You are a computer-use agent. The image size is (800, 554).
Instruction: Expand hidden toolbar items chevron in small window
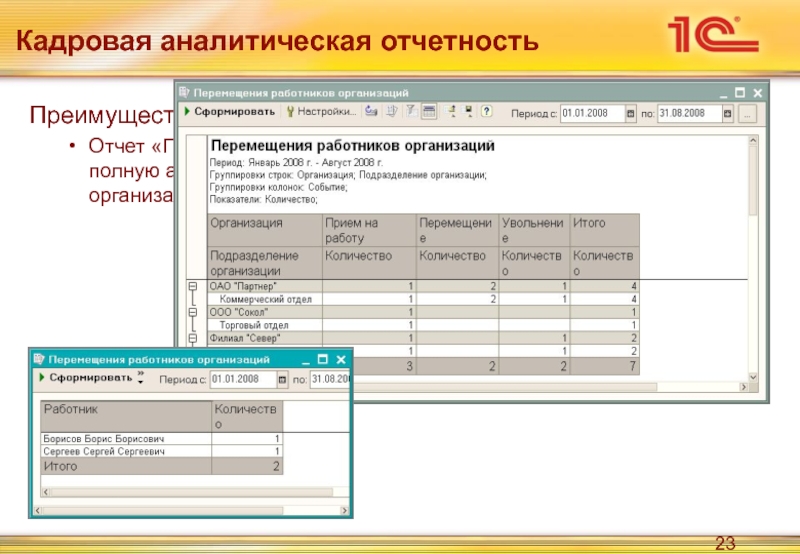coord(141,377)
